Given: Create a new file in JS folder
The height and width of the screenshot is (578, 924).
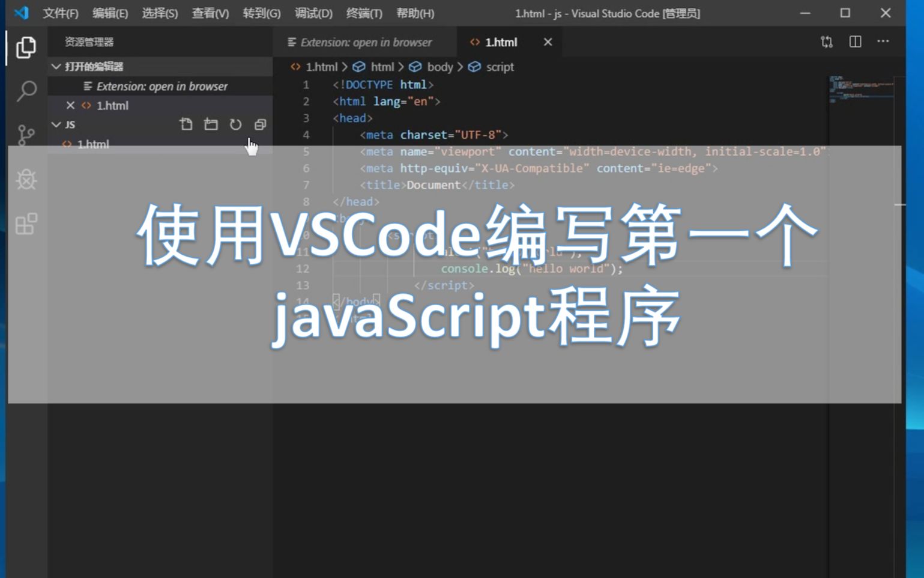Looking at the screenshot, I should (x=186, y=124).
